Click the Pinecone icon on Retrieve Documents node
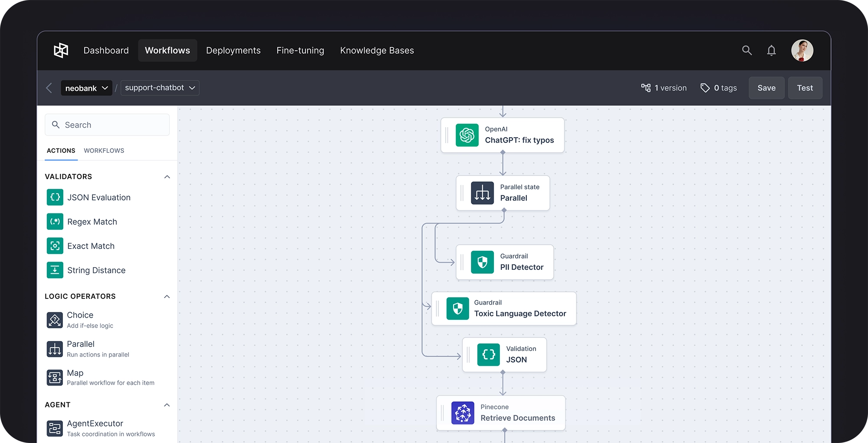This screenshot has width=868, height=443. pos(463,413)
